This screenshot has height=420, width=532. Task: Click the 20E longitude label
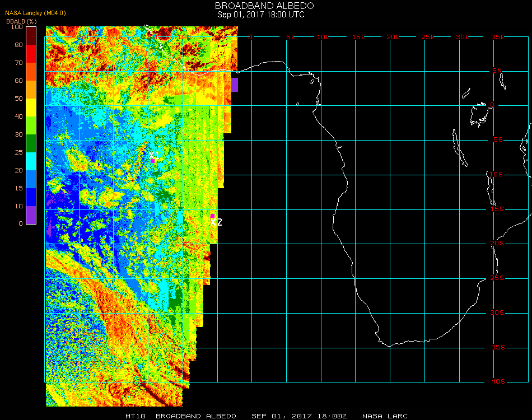tap(393, 37)
